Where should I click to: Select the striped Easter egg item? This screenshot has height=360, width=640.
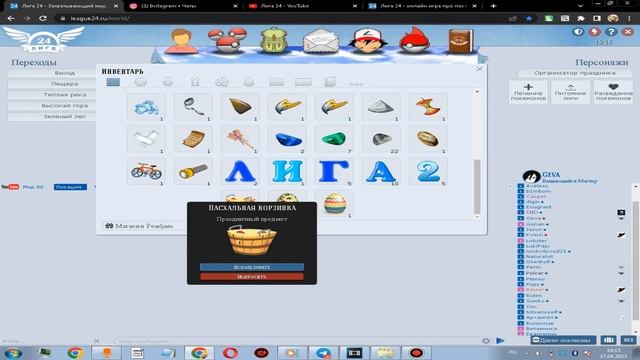coord(334,204)
